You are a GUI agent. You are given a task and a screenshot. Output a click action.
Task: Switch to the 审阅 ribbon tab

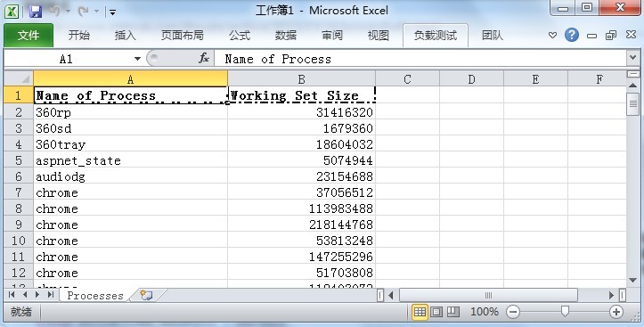(332, 36)
